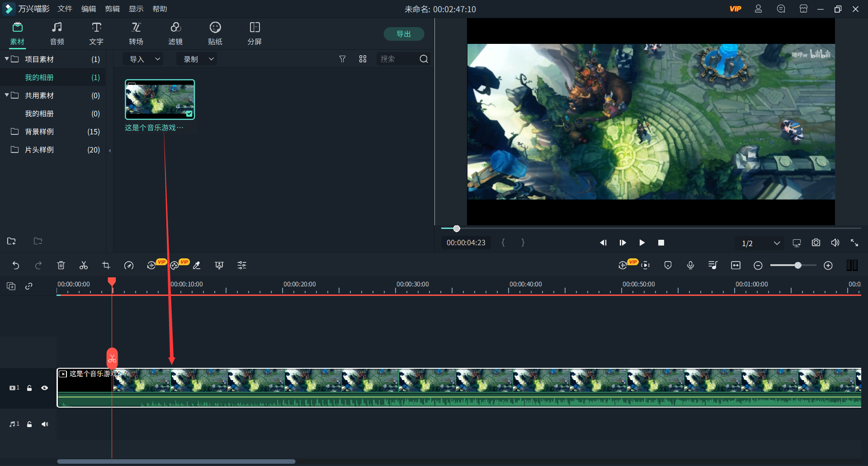Click the 导出 export button

(404, 34)
